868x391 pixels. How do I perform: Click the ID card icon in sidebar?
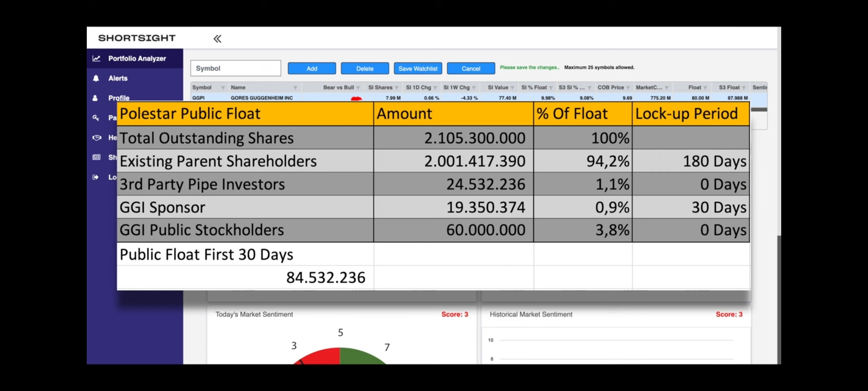click(x=96, y=157)
